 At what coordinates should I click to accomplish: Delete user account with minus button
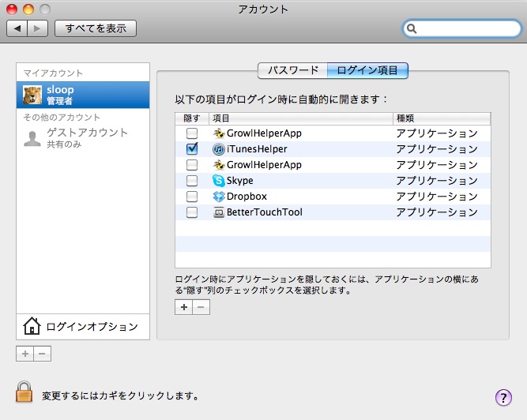[43, 354]
